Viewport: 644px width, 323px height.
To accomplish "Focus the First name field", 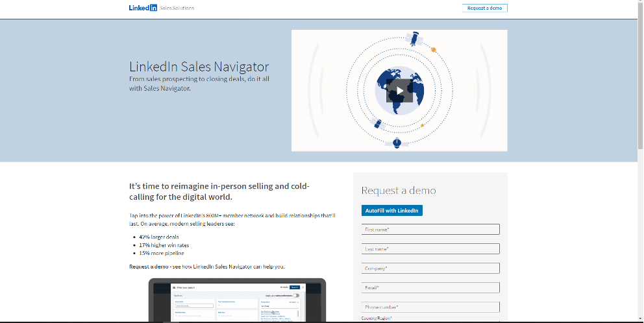I will pyautogui.click(x=430, y=230).
